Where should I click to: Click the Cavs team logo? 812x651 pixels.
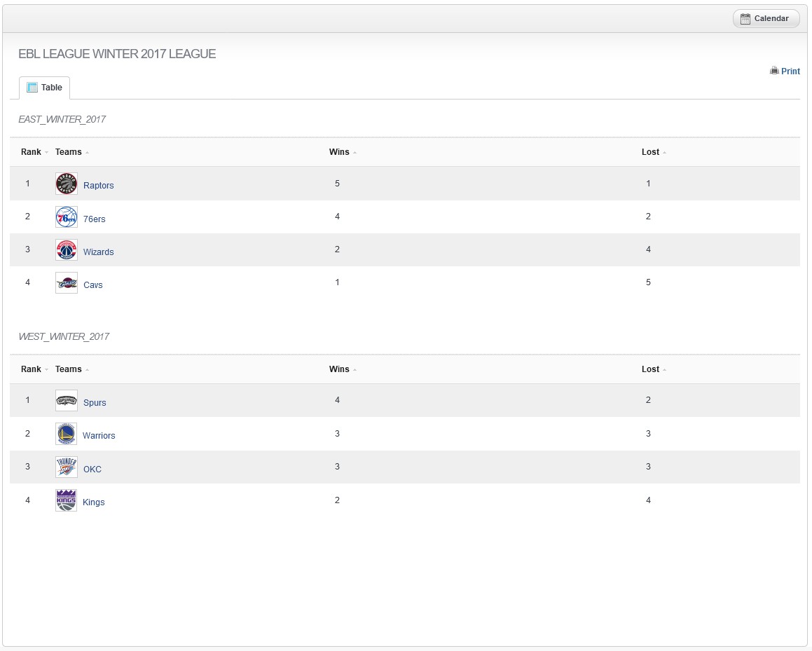[x=67, y=283]
